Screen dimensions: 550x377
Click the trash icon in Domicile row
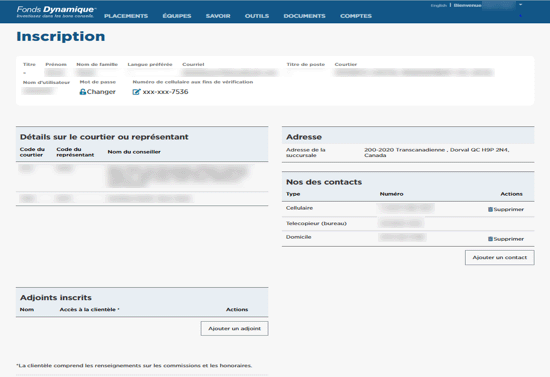pyautogui.click(x=490, y=239)
